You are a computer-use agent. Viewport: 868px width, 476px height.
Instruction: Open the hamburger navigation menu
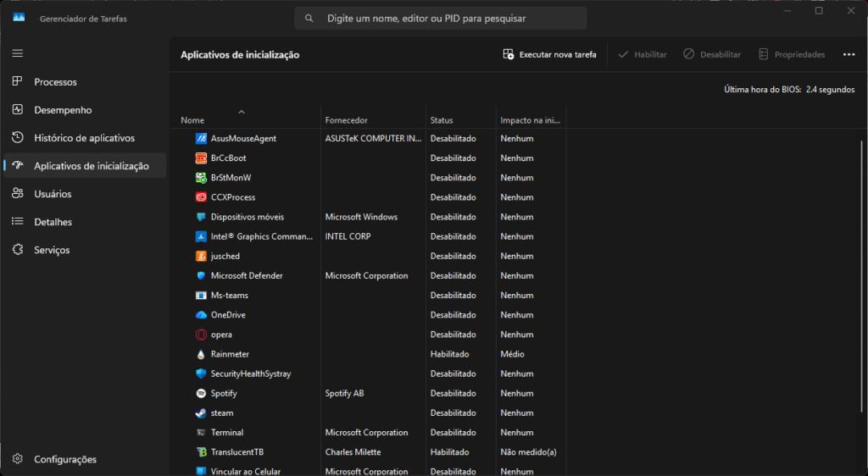click(18, 53)
